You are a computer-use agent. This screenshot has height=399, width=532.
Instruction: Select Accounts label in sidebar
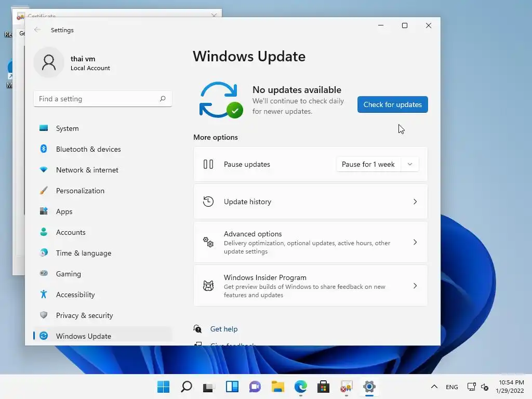coord(71,232)
